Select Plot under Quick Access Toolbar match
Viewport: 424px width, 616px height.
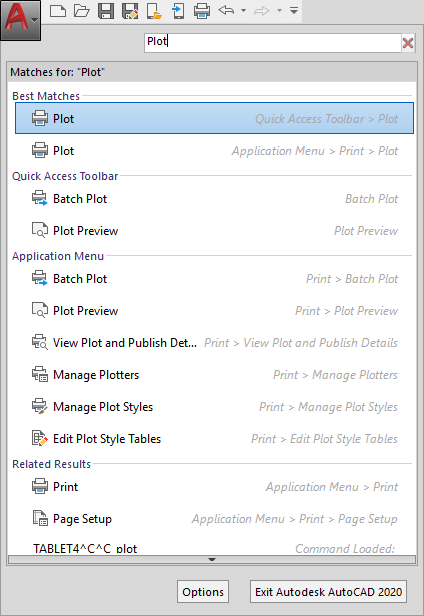coord(214,118)
